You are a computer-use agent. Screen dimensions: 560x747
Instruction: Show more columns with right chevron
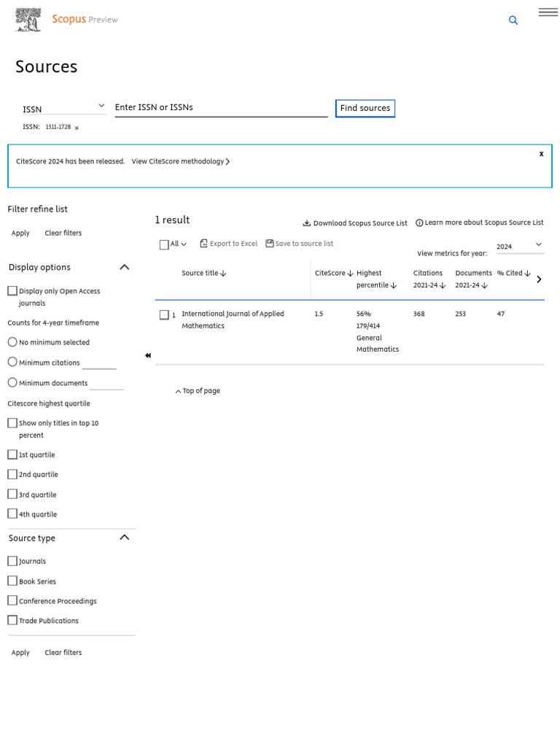click(539, 279)
